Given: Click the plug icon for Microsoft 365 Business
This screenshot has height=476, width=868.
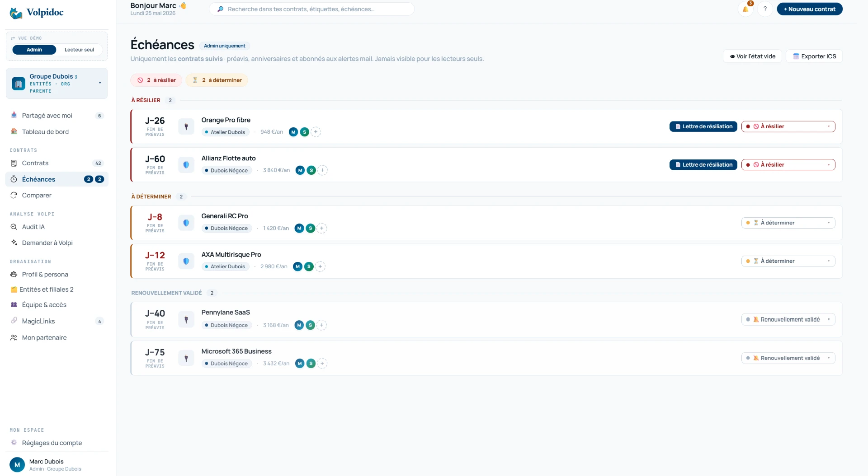Looking at the screenshot, I should 186,359.
